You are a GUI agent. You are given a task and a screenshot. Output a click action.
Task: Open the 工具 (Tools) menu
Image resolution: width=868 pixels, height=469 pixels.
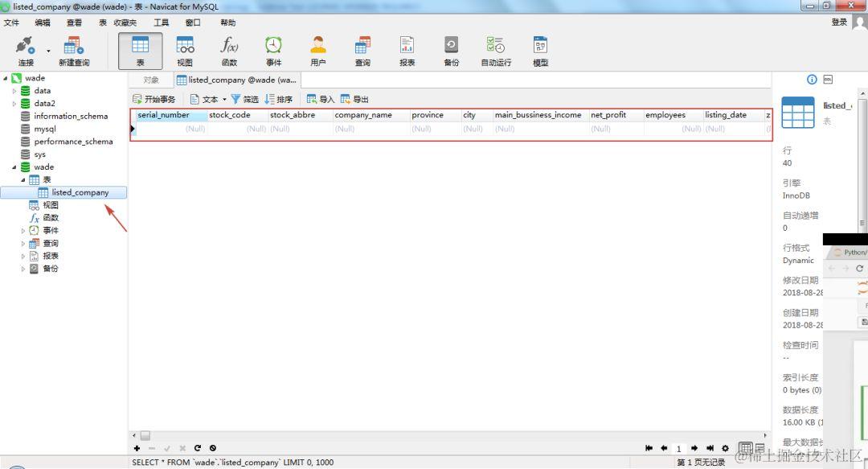click(x=161, y=23)
